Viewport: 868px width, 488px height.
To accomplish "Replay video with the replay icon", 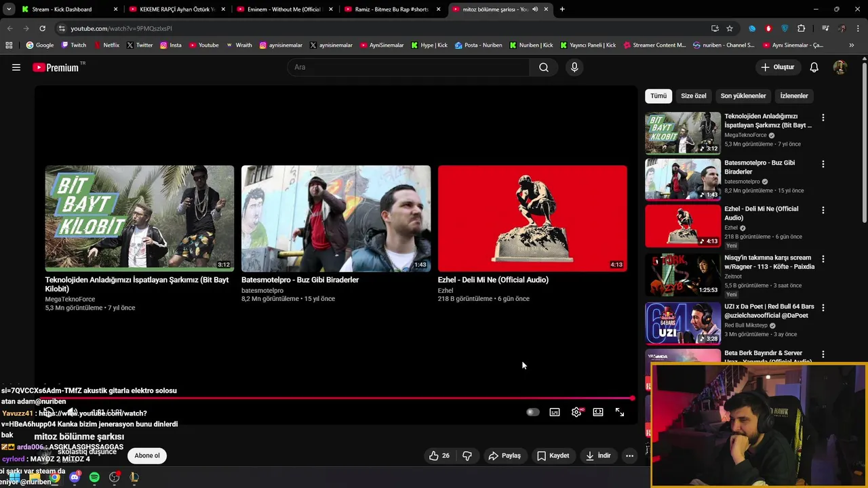I will point(49,412).
